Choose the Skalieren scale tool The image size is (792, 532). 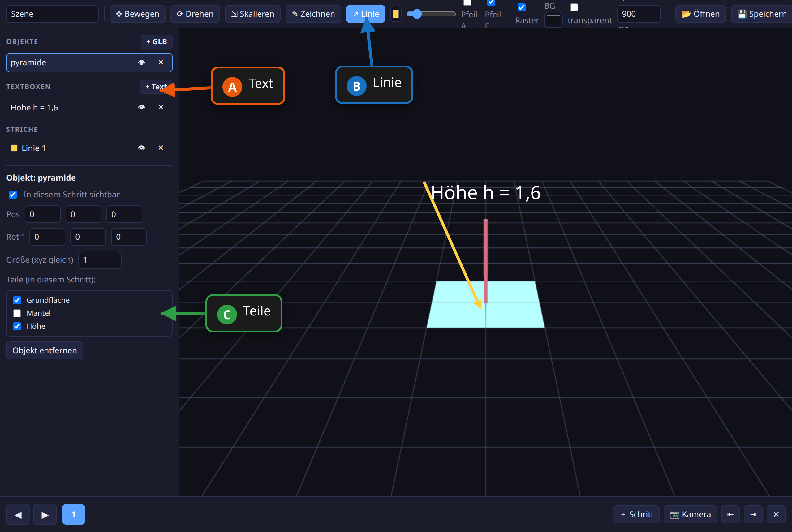253,14
